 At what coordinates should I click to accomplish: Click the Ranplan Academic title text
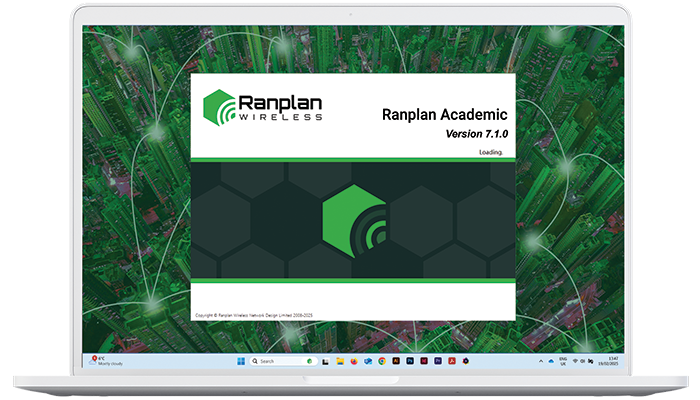(445, 115)
